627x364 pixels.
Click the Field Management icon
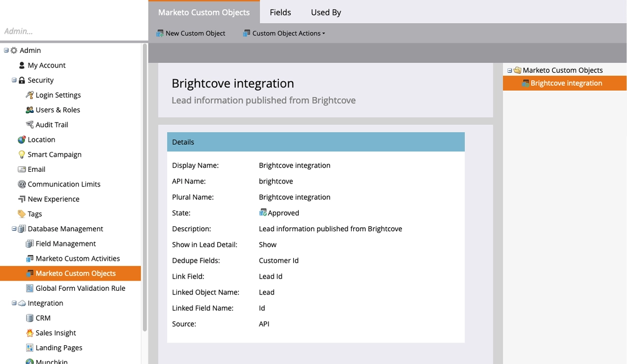coord(30,244)
